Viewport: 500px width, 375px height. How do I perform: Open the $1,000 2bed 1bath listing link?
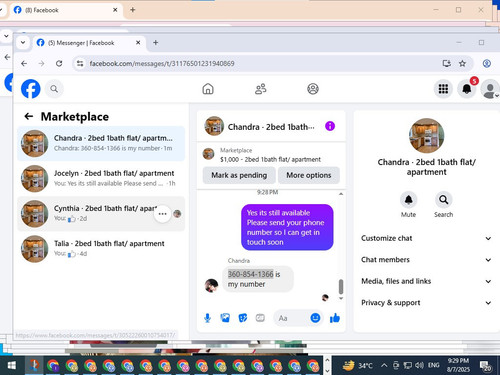tap(270, 159)
